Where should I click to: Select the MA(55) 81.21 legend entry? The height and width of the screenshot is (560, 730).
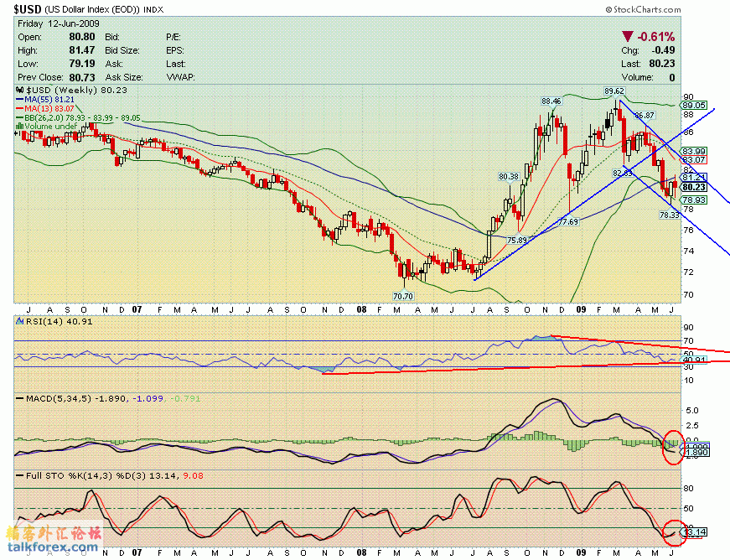pyautogui.click(x=45, y=100)
